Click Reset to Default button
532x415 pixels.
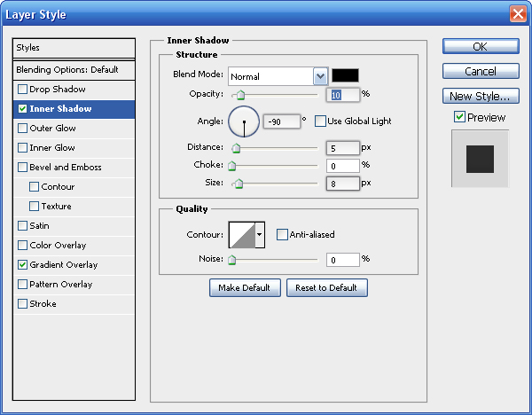[327, 288]
